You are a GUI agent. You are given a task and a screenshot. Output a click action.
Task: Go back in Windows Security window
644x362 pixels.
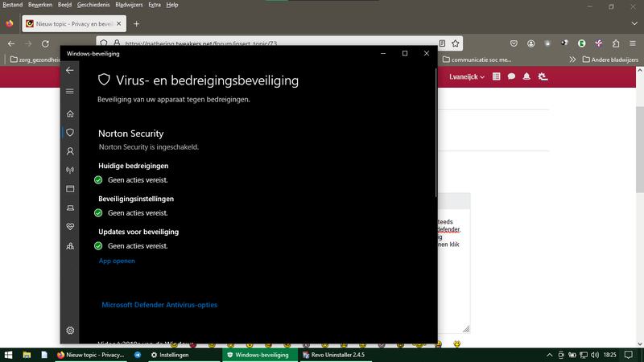click(x=70, y=70)
